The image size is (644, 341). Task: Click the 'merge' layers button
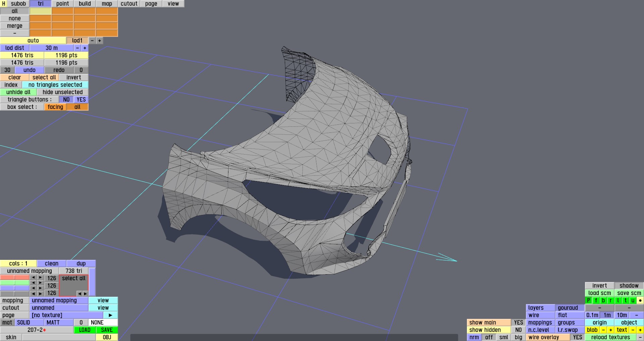(x=14, y=26)
